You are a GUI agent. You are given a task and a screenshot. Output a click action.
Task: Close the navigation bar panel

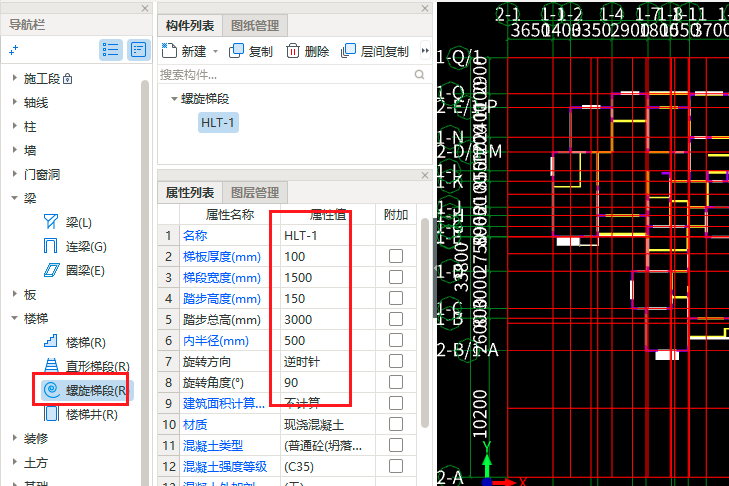coord(145,8)
